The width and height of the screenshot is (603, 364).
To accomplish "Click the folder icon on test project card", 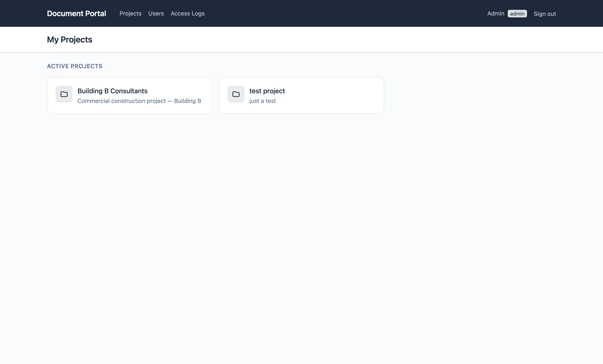I will click(x=236, y=94).
